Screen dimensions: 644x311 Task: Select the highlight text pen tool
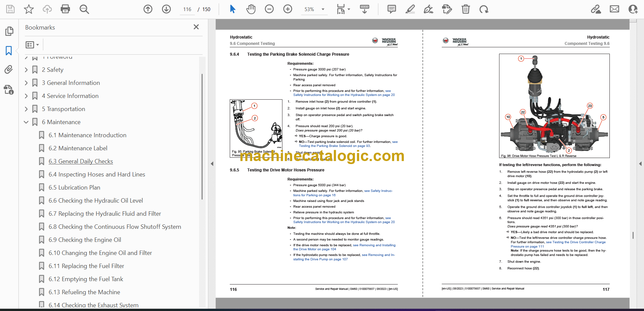tap(410, 9)
